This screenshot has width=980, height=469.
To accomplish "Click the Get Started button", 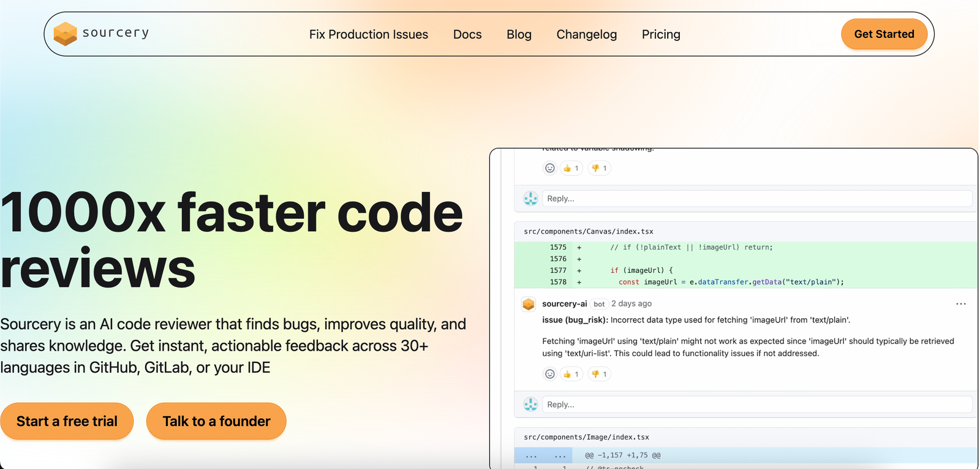I will coord(884,34).
